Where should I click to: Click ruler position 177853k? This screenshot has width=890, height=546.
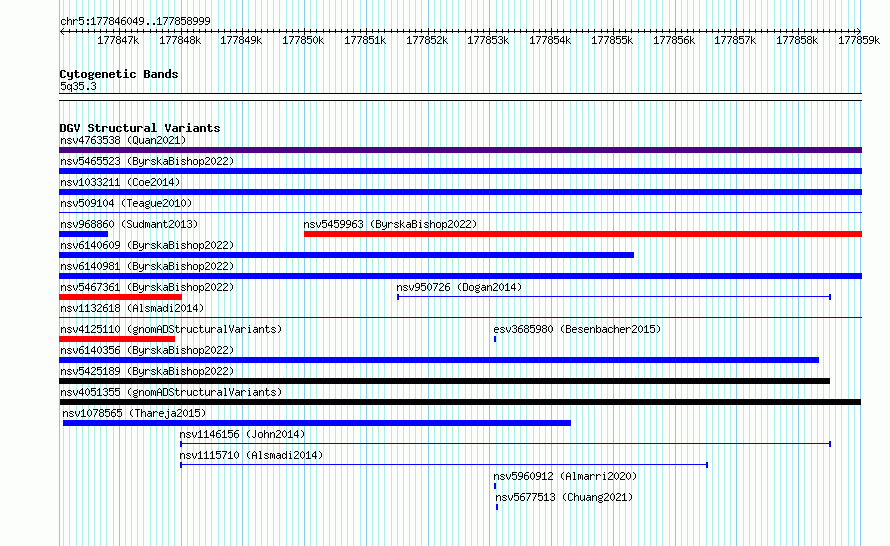click(488, 40)
